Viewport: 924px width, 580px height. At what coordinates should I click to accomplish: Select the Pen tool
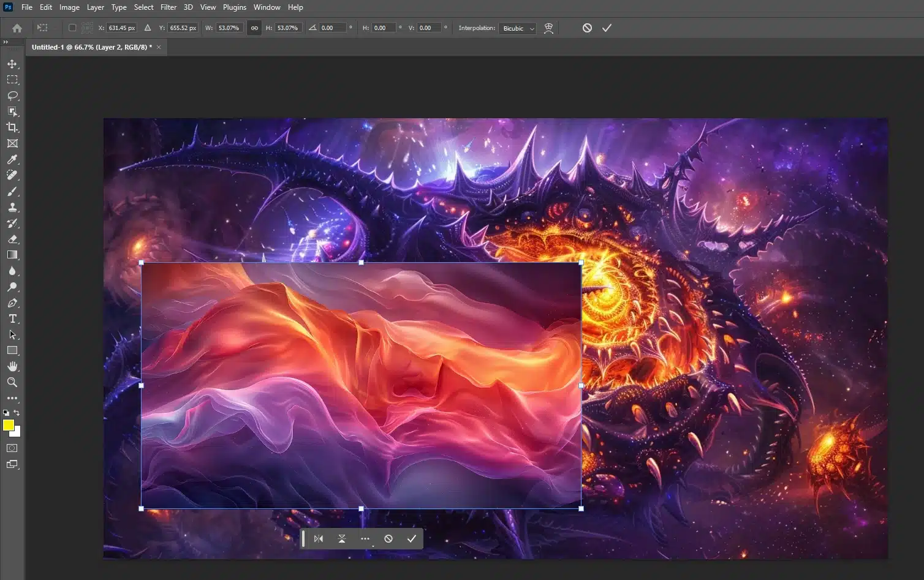12,303
